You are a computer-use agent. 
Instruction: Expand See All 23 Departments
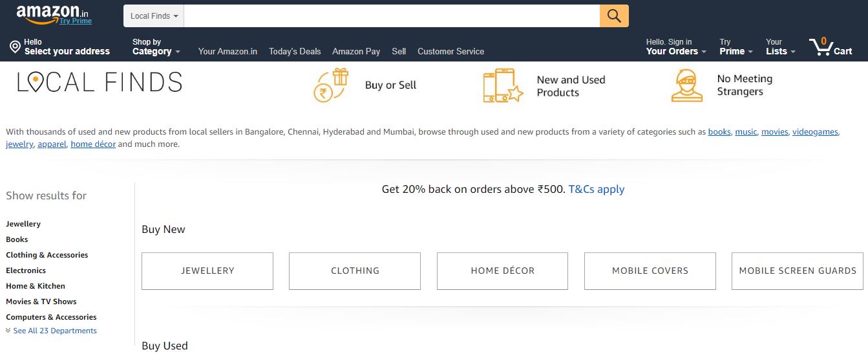pyautogui.click(x=52, y=331)
